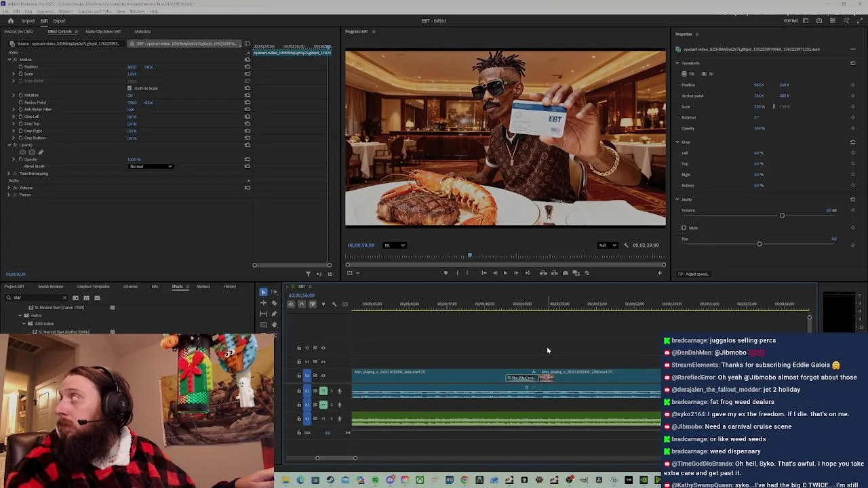Create 4-point polygon mask under Opacity
This screenshot has height=488, width=868.
pos(31,152)
